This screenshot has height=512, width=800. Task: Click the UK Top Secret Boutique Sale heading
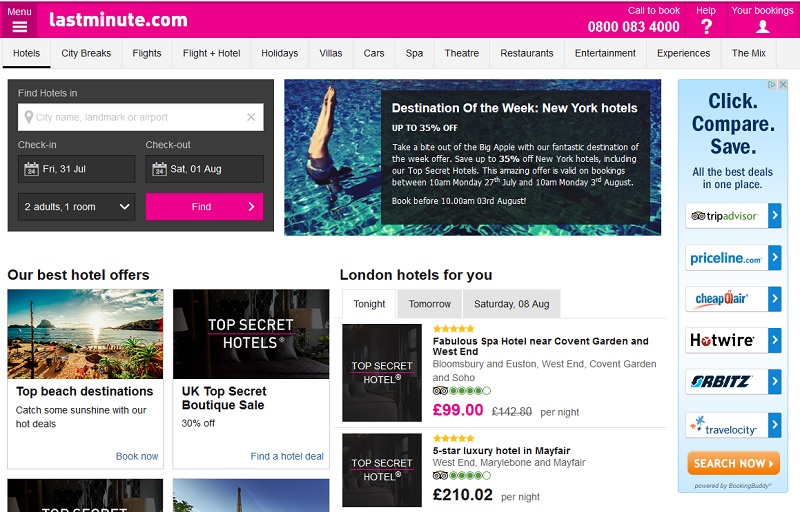click(224, 398)
